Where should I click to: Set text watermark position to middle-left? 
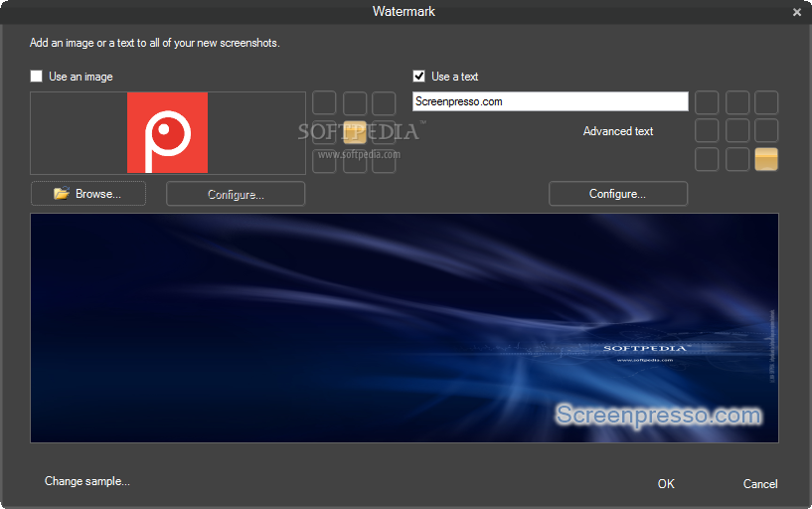(707, 130)
